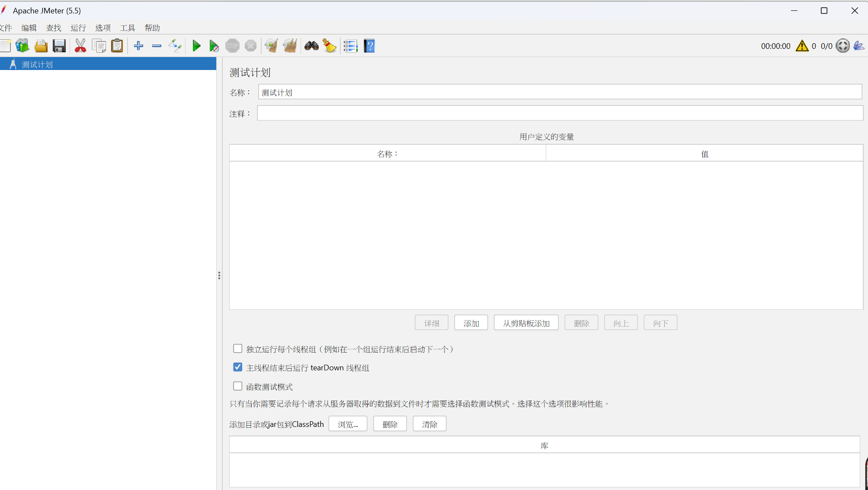Viewport: 868px width, 490px height.
Task: Enable run thread groups consecutively checkbox
Action: coord(237,349)
